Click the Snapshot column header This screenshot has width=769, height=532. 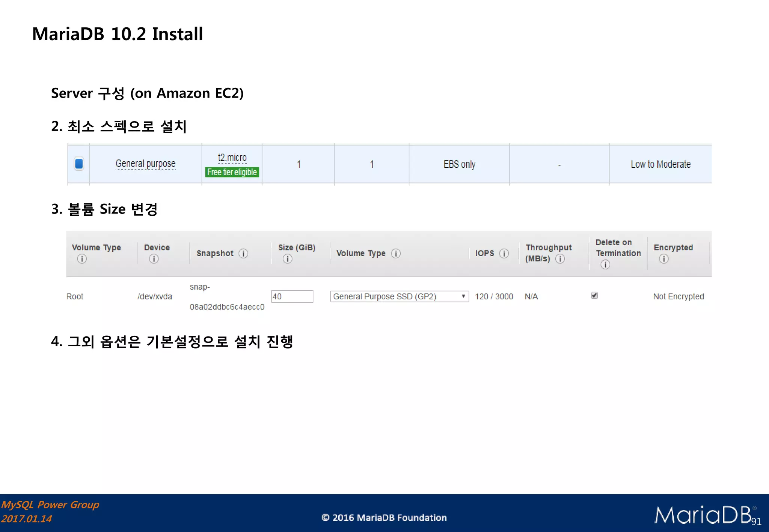click(215, 253)
